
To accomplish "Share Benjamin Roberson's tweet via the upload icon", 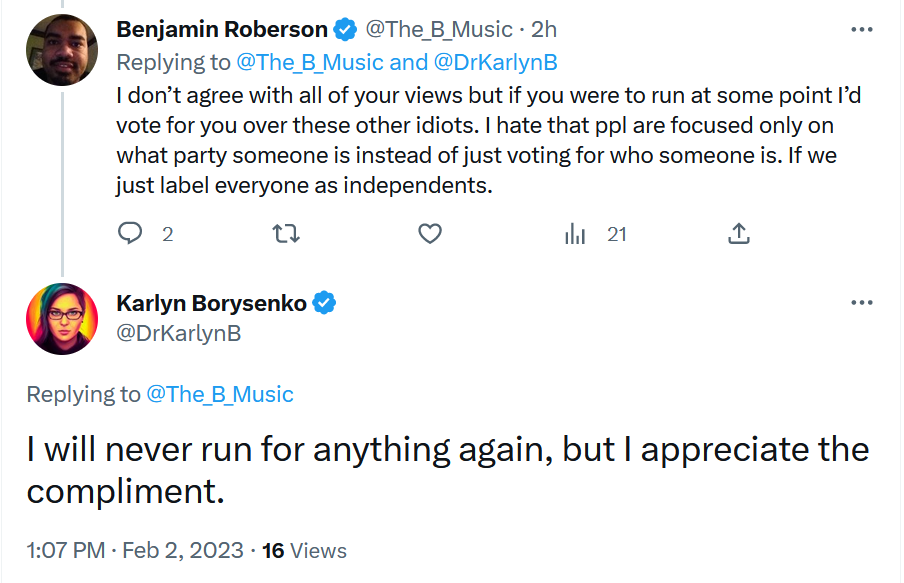I will pos(739,233).
